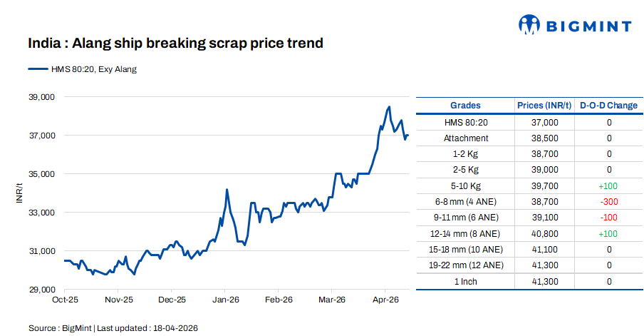Click the 1 Inch price 41,300
The width and height of the screenshot is (644, 336).
[545, 282]
